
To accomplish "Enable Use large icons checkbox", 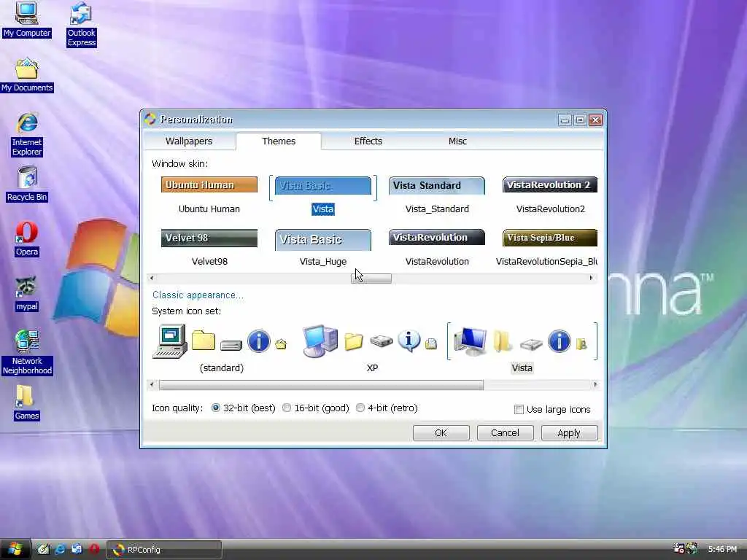I will (x=519, y=410).
